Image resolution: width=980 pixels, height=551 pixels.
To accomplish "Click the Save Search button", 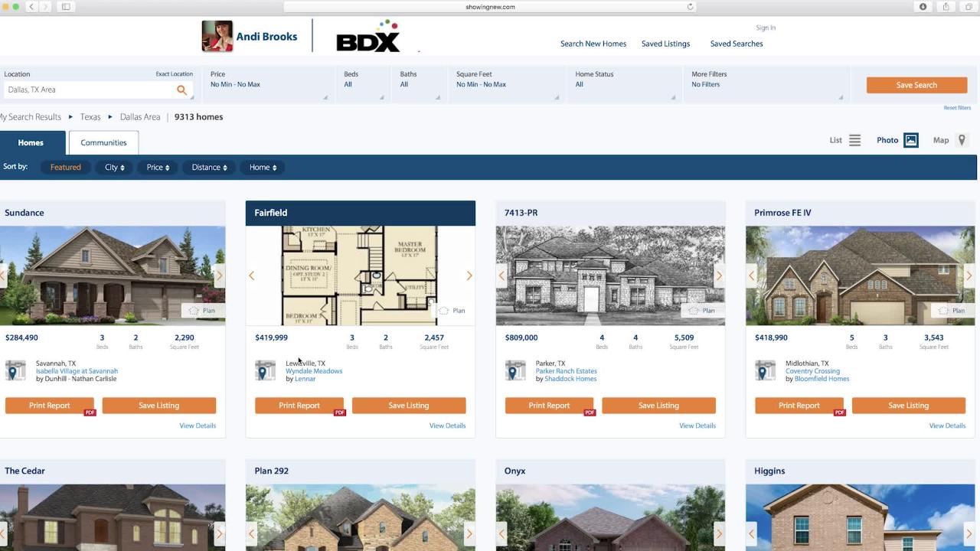I will pos(916,85).
